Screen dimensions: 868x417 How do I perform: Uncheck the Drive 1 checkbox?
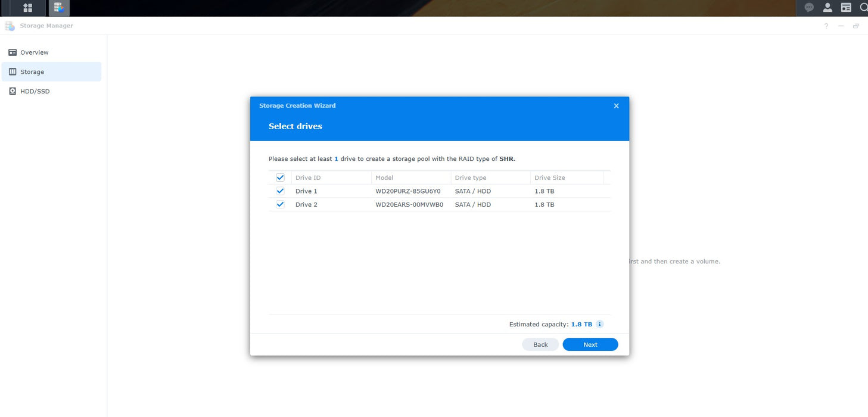point(280,191)
